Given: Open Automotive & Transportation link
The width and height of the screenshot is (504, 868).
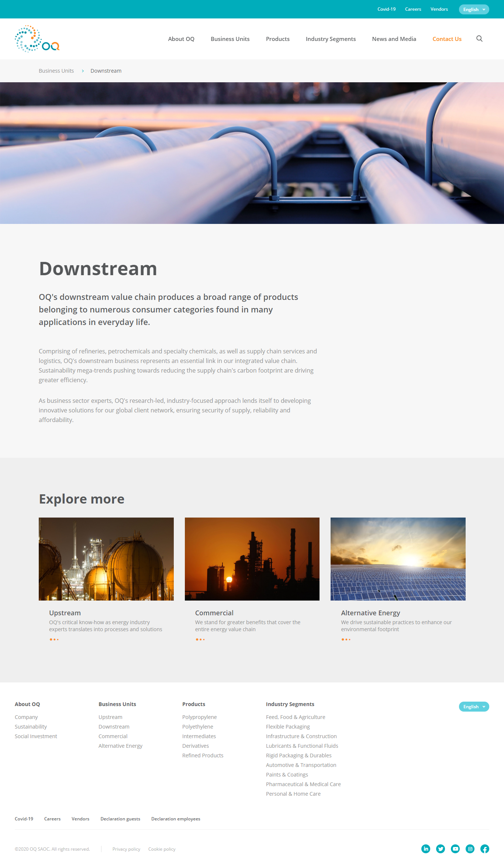Looking at the screenshot, I should click(301, 765).
